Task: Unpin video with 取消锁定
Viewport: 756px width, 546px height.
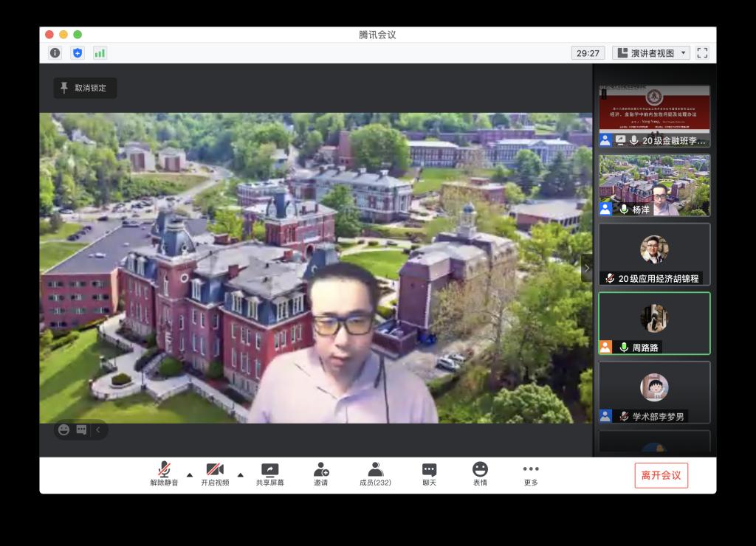Action: (x=85, y=88)
